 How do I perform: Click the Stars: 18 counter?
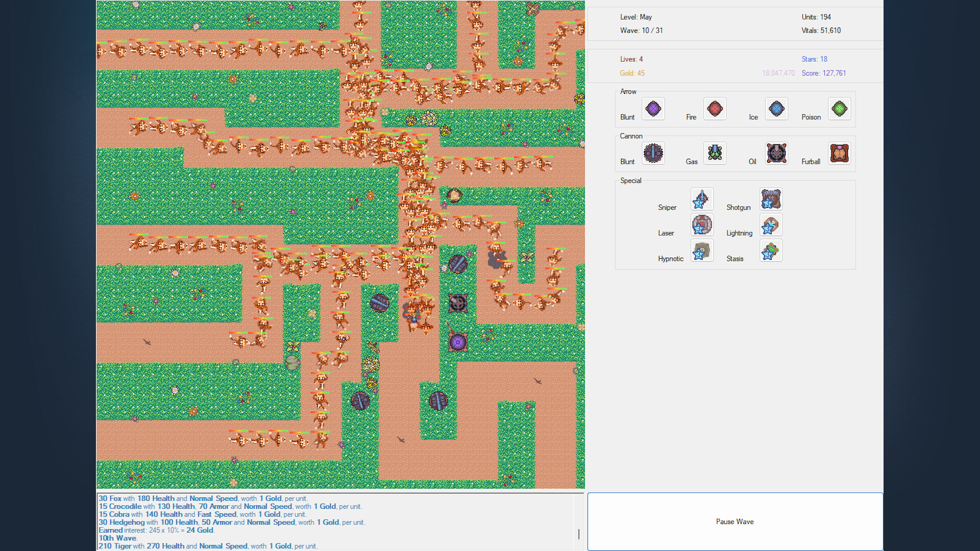[x=815, y=59]
